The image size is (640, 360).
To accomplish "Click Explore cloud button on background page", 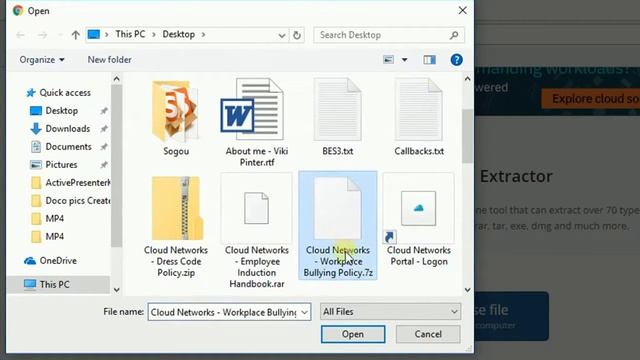I will point(591,99).
